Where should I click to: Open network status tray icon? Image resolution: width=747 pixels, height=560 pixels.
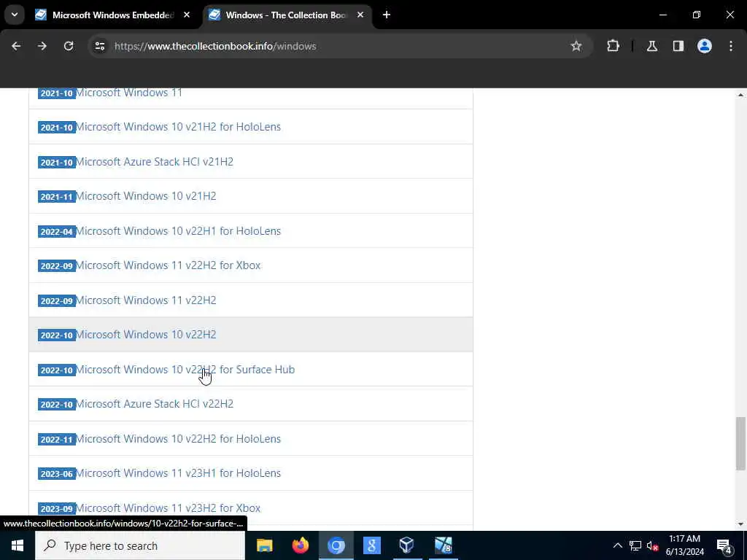click(635, 545)
